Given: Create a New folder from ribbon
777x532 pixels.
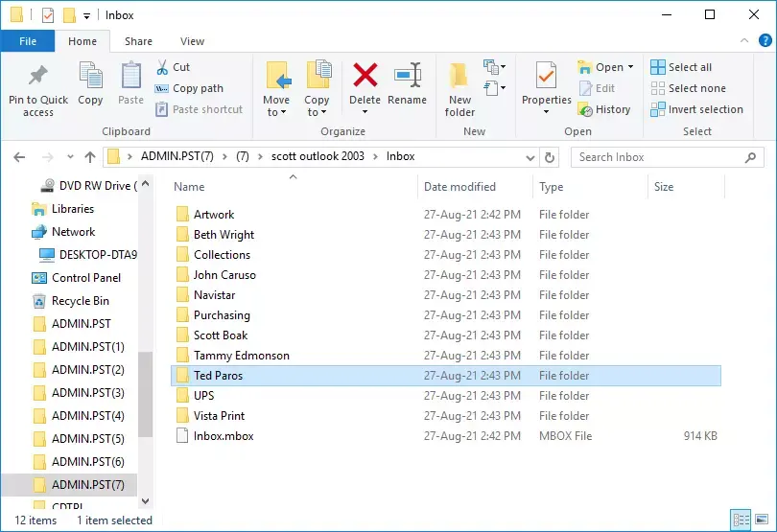Looking at the screenshot, I should (459, 90).
